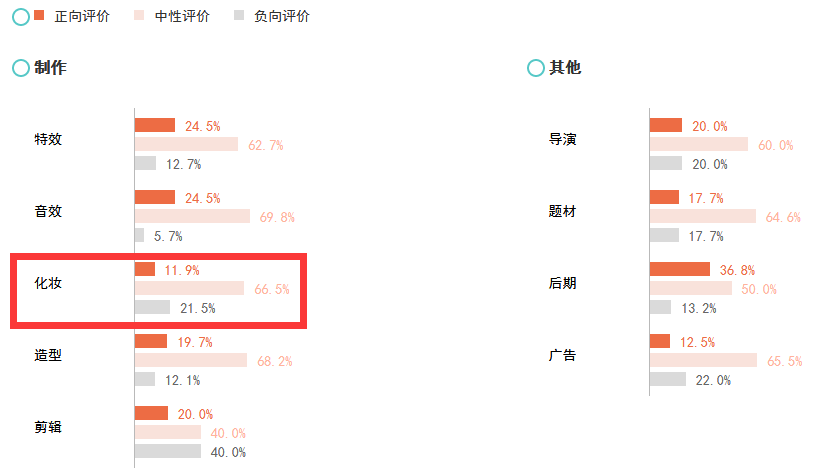Click the 广告 negative 22.0% bar

[668, 379]
